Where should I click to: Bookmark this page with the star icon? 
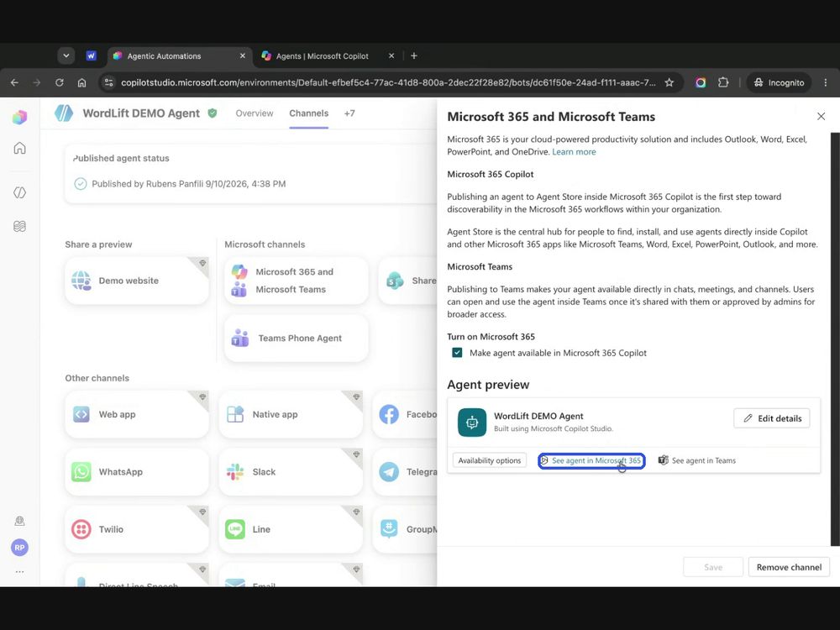[669, 82]
